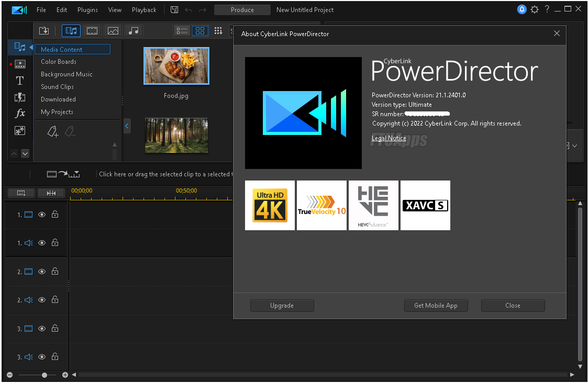
Task: Open notifications bell icon
Action: (x=522, y=9)
